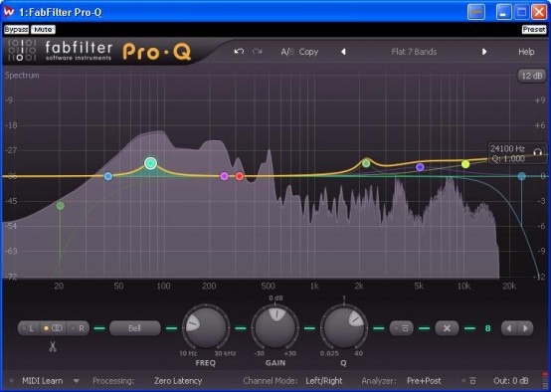Select the previous preset arrow

(343, 52)
